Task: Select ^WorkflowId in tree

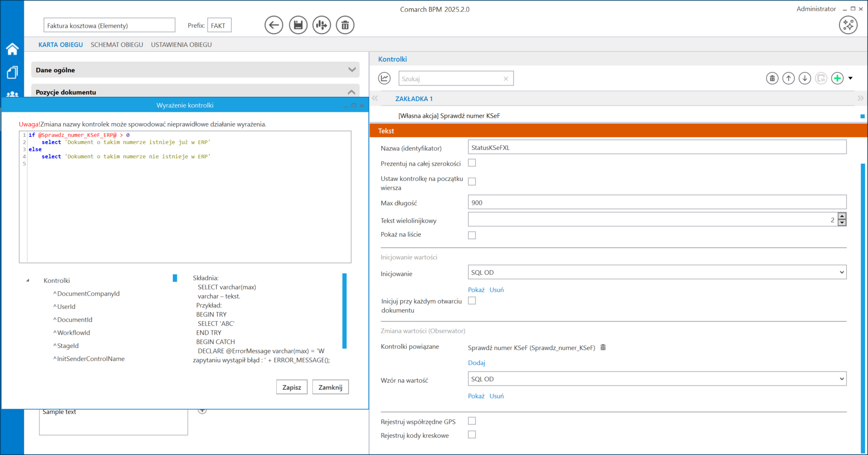Action: [71, 333]
